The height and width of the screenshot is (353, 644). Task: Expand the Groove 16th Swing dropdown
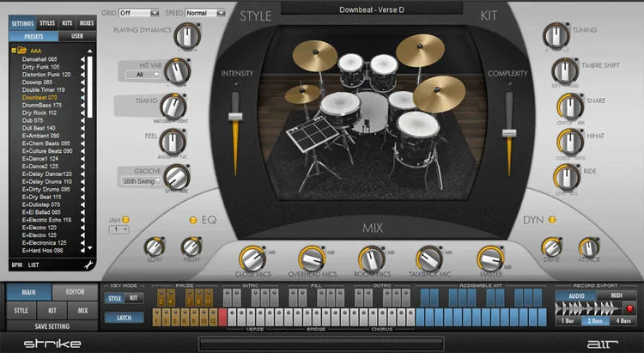point(138,182)
